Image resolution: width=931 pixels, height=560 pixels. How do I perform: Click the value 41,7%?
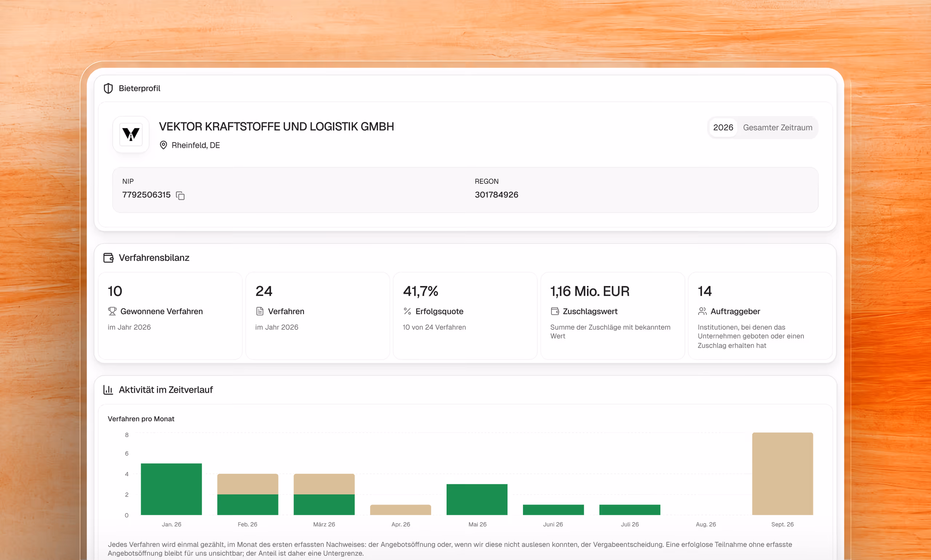click(420, 291)
